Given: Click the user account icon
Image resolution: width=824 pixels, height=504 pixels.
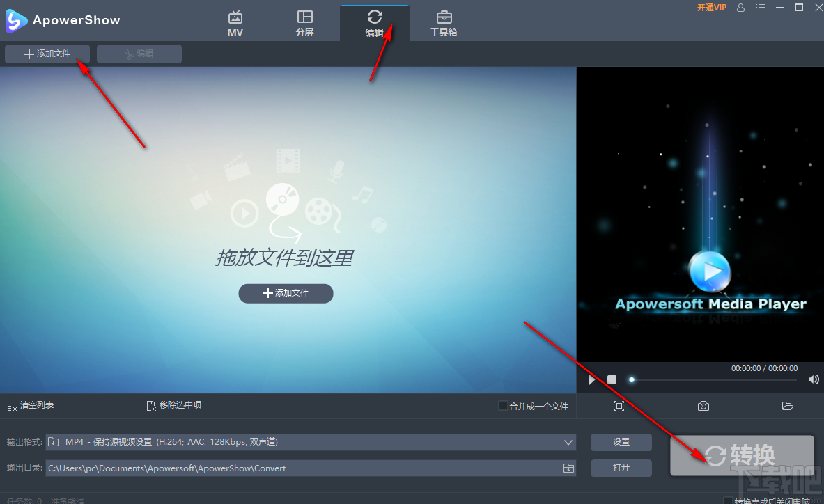Looking at the screenshot, I should (x=740, y=8).
